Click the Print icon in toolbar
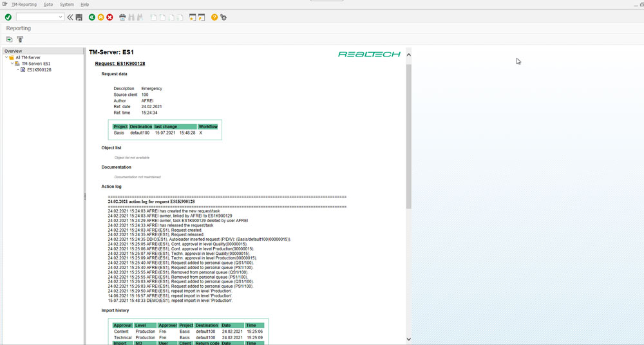Image resolution: width=644 pixels, height=345 pixels. click(x=122, y=17)
